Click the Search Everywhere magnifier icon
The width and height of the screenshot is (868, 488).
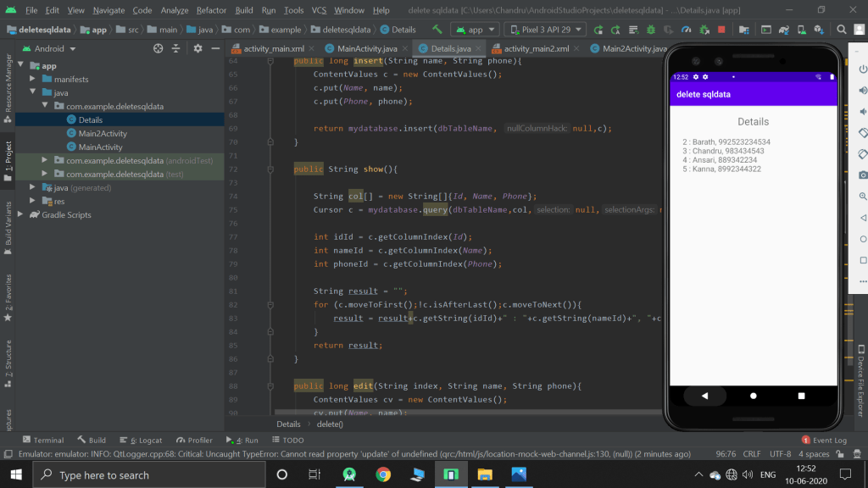(x=839, y=30)
